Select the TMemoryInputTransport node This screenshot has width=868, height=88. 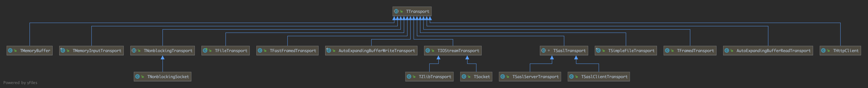91,51
